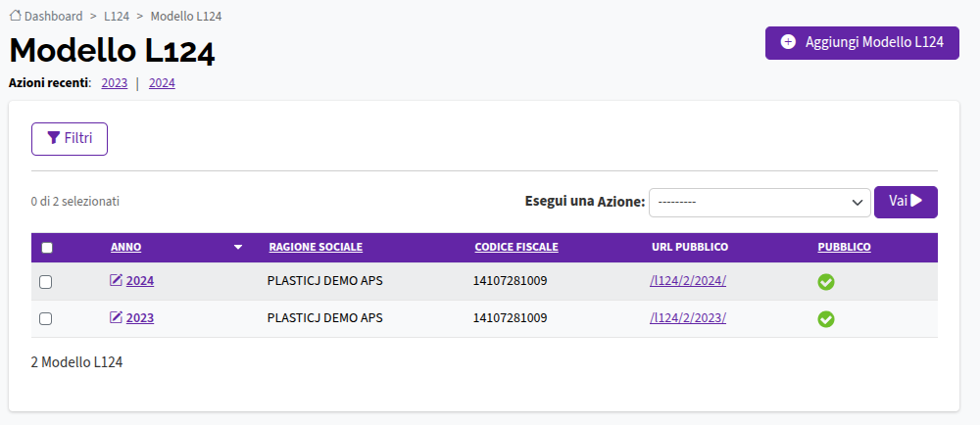Screen dimensions: 980x425
Task: Click the sort arrow in Anno column header
Action: pyautogui.click(x=237, y=247)
